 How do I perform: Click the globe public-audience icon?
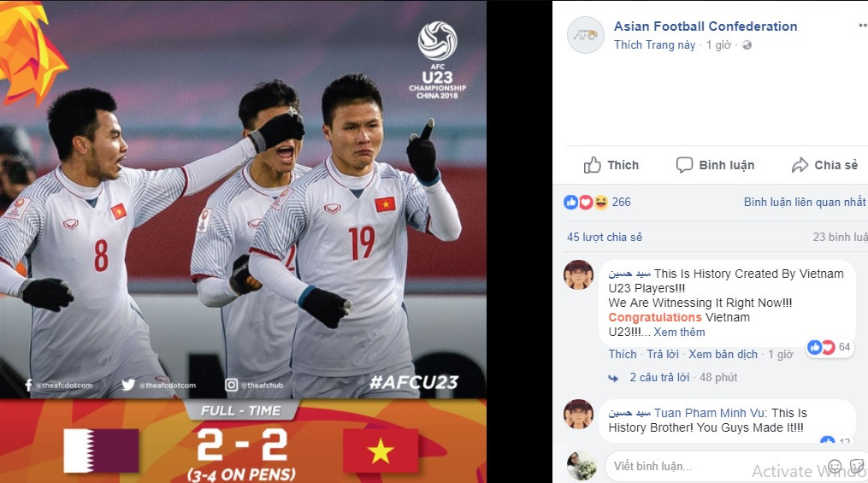[747, 45]
